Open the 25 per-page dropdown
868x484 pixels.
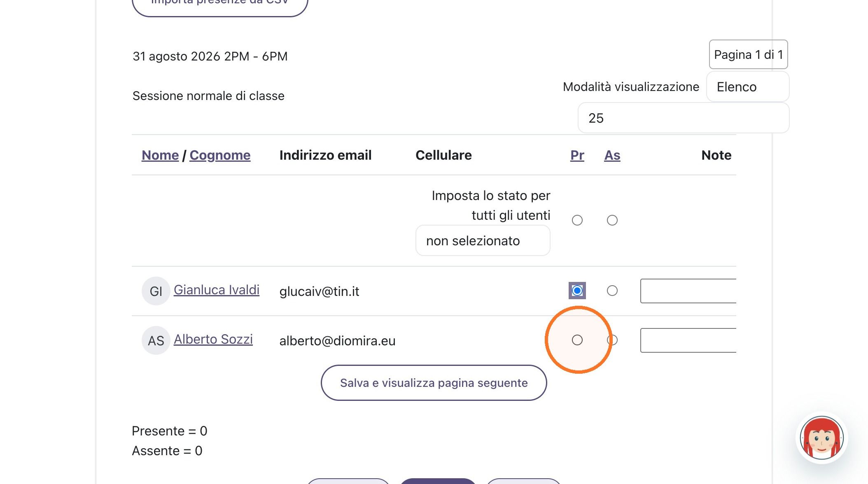[684, 118]
